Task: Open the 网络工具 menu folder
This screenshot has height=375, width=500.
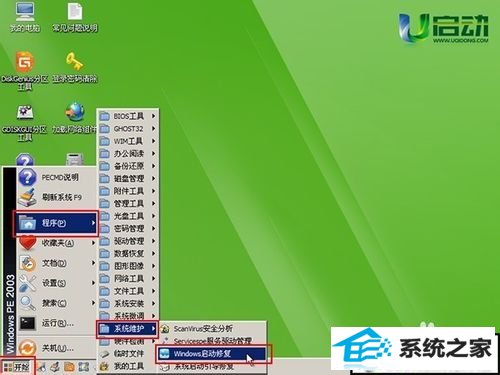Action: [x=128, y=279]
